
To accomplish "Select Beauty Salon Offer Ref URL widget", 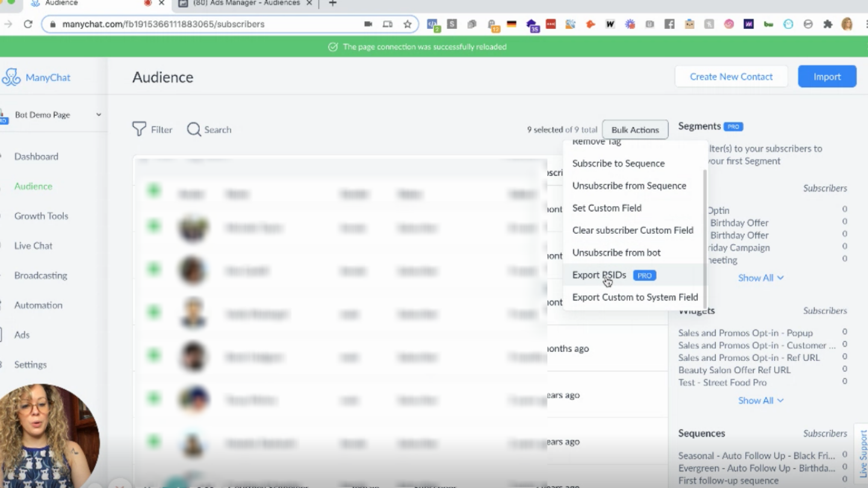I will click(734, 370).
